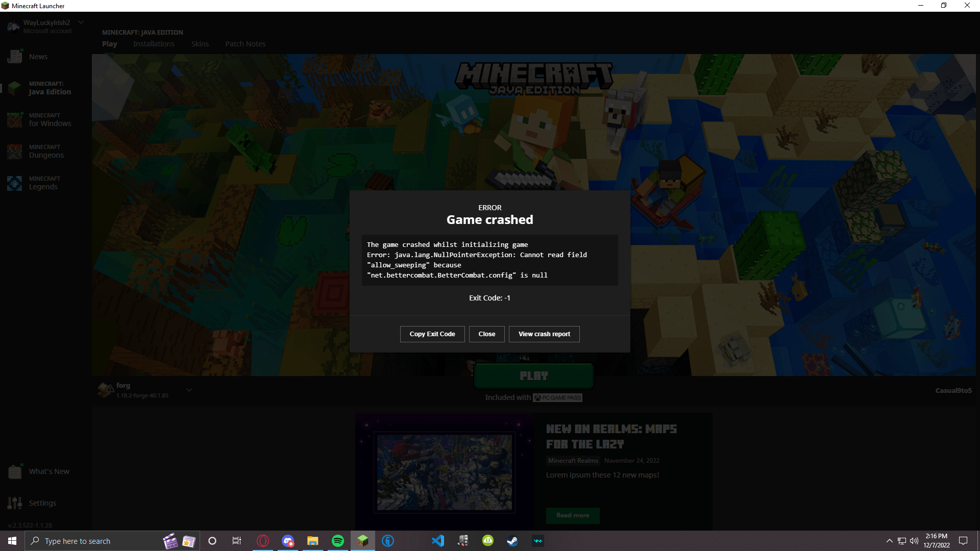
Task: Expand the WayLuckyIrish2 account menu
Action: (x=81, y=22)
